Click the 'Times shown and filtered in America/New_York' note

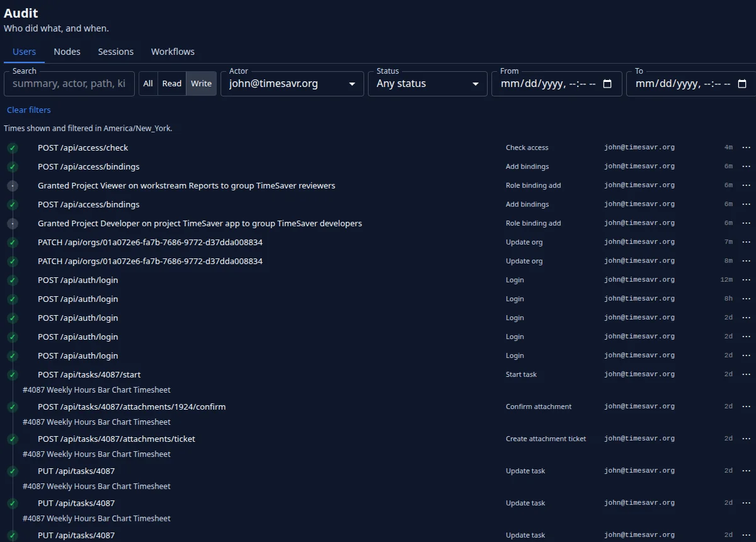click(88, 128)
